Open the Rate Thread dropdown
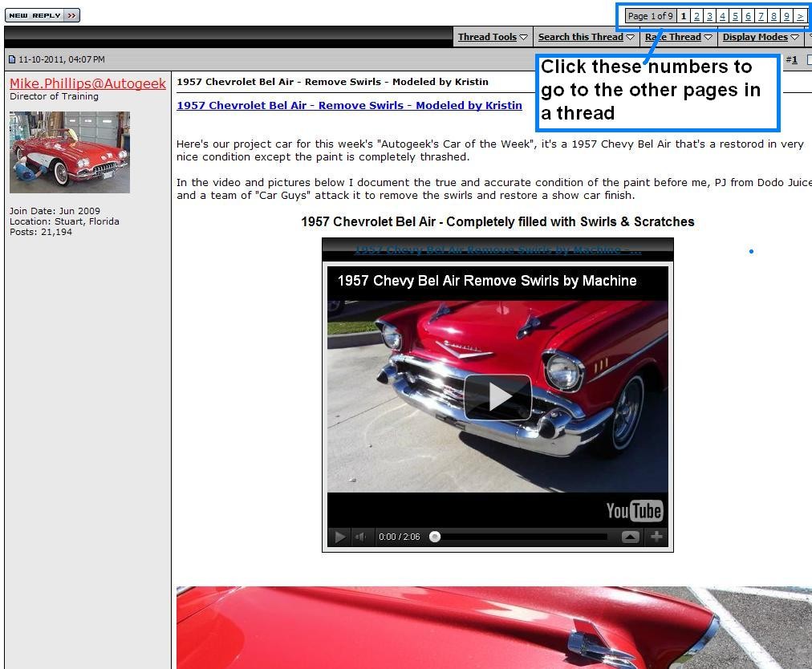 tap(678, 37)
